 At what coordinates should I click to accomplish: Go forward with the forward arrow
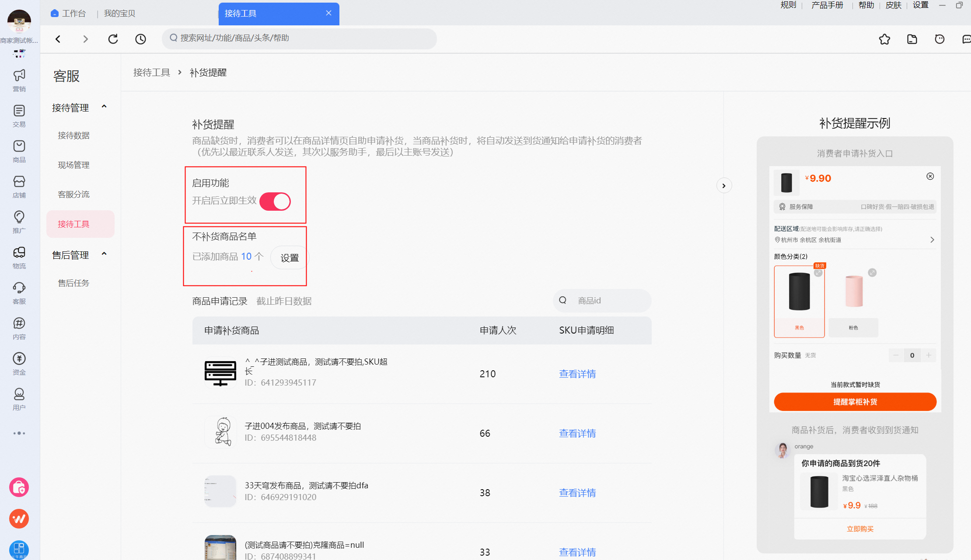point(85,39)
